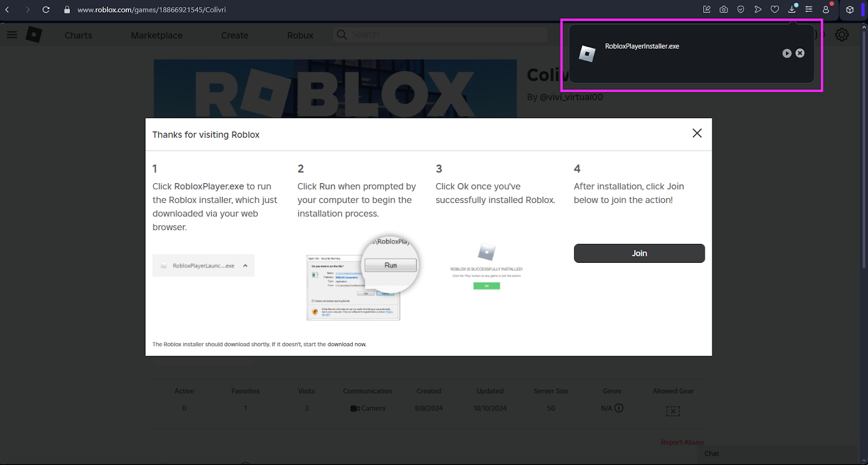Take a snapshot with the camera icon

[724, 9]
